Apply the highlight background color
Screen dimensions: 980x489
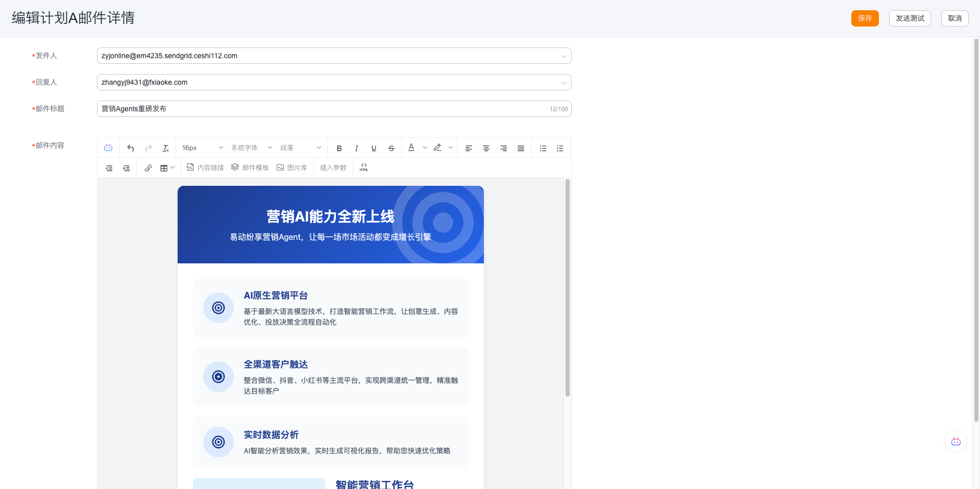click(x=437, y=148)
